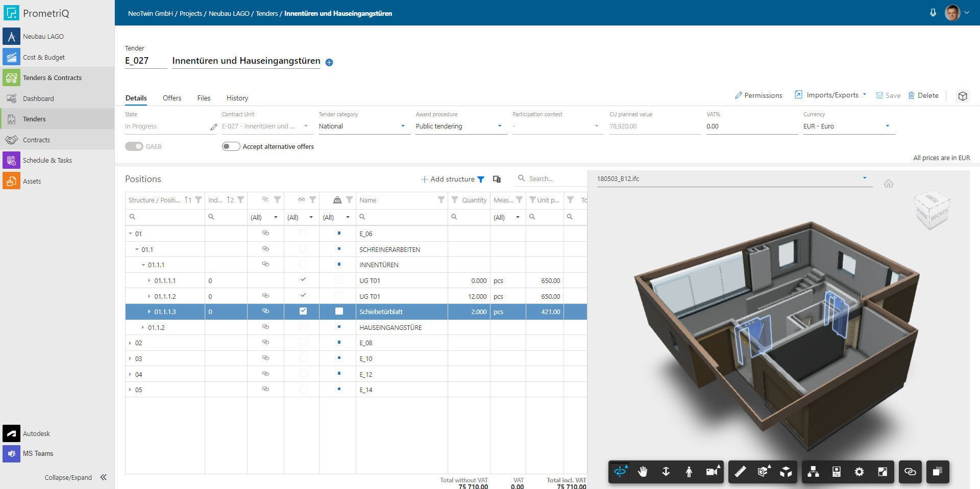Enable Accept alternative offers toggle

point(231,146)
